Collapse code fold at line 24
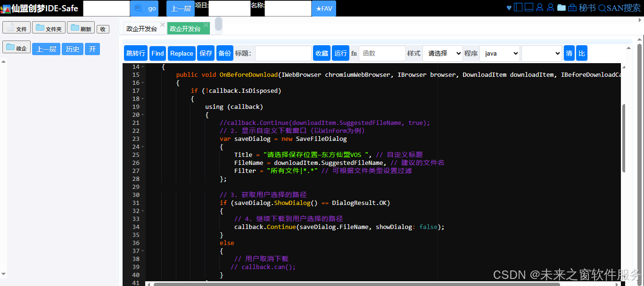This screenshot has height=286, width=644. pos(143,147)
